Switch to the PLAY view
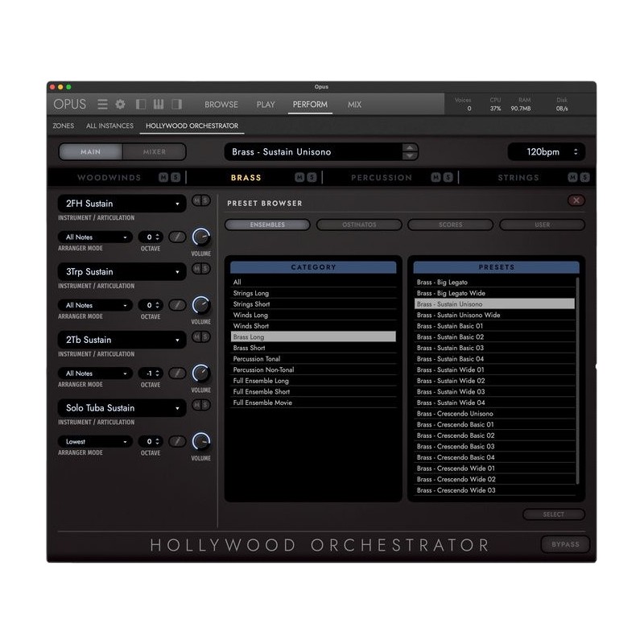This screenshot has height=644, width=644. 266,105
